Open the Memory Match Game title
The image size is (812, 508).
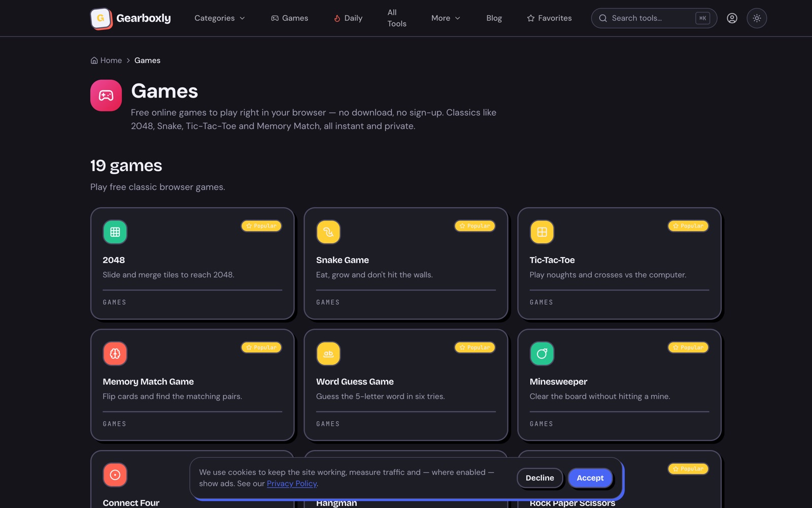148,382
